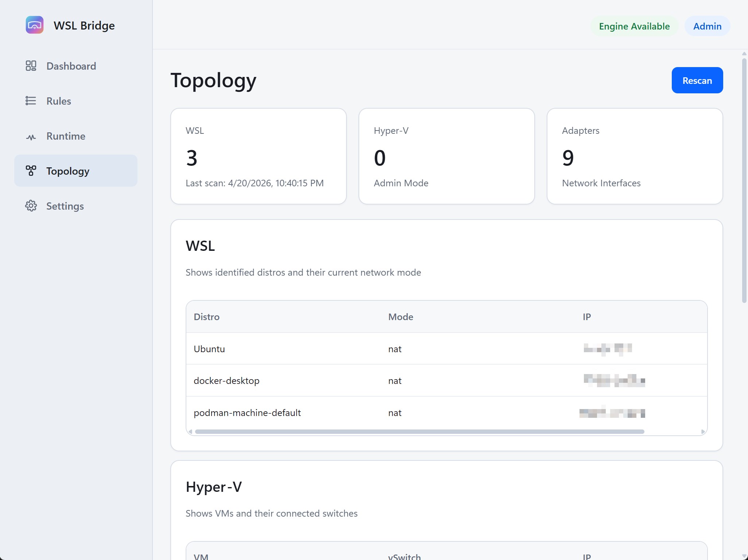Image resolution: width=748 pixels, height=560 pixels.
Task: Click the Topology page heading
Action: [214, 81]
